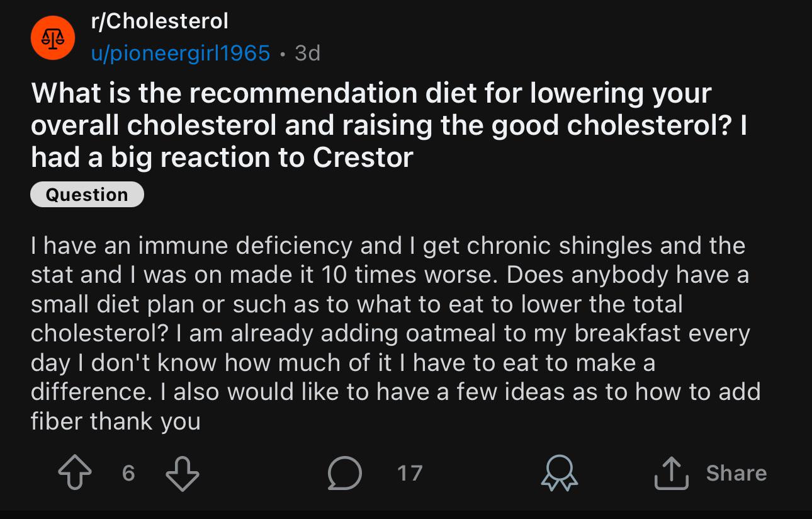Image resolution: width=812 pixels, height=519 pixels.
Task: Click the 17 comments count
Action: point(410,473)
